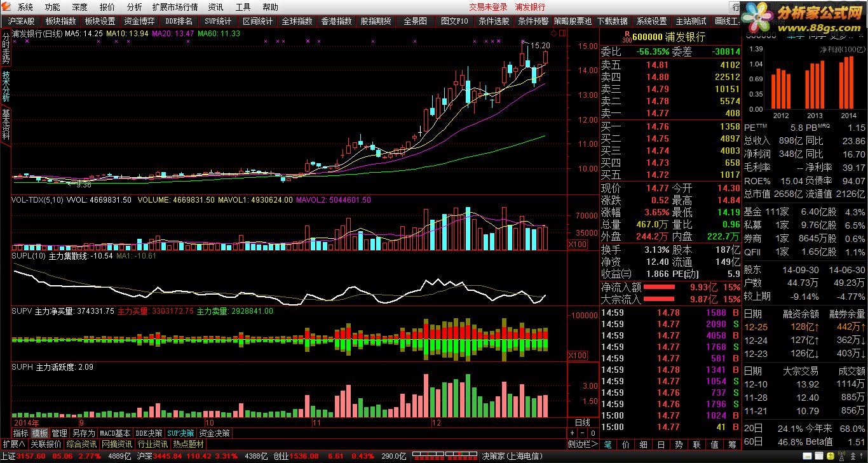Select the 势 trend tab
Screen dimensions: 868x463
[679, 444]
